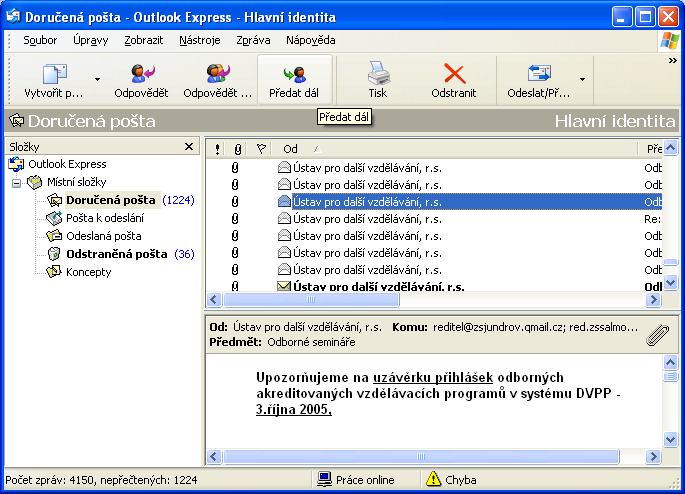Click the highlighted message's open envelope icon
This screenshot has height=494, width=685.
[x=284, y=202]
